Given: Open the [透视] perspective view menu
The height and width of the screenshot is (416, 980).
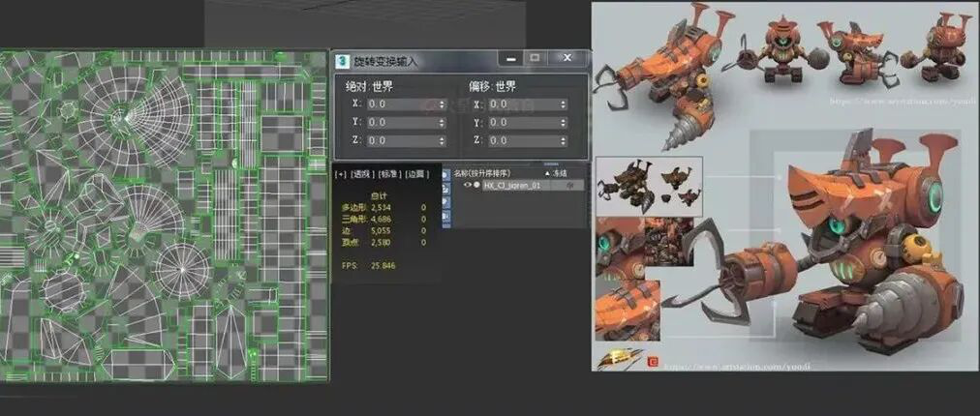Looking at the screenshot, I should point(361,174).
